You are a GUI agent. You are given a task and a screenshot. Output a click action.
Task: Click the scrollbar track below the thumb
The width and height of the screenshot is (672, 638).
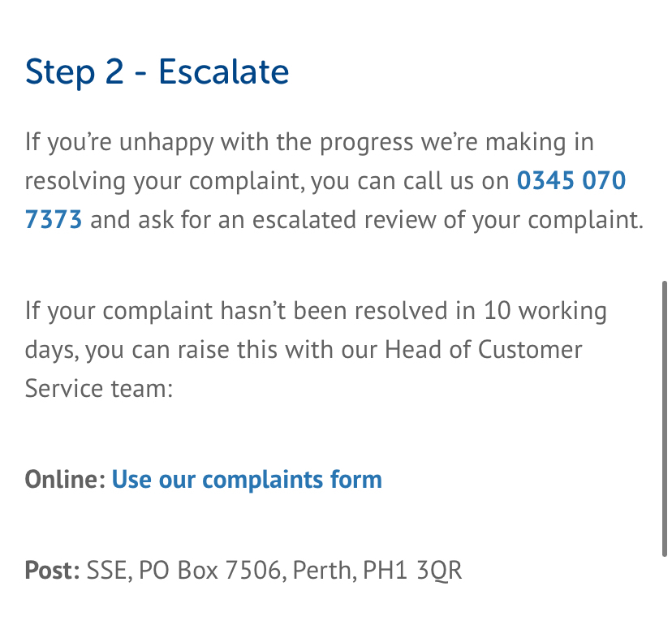tap(664, 596)
